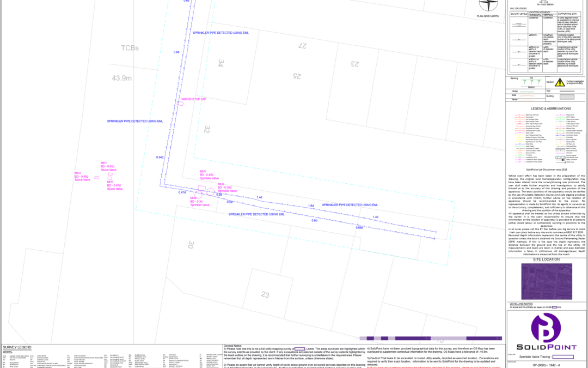Screen dimensions: 588x368
Task: Click the '0.47d' pipe depth label
Action: pyautogui.click(x=182, y=192)
